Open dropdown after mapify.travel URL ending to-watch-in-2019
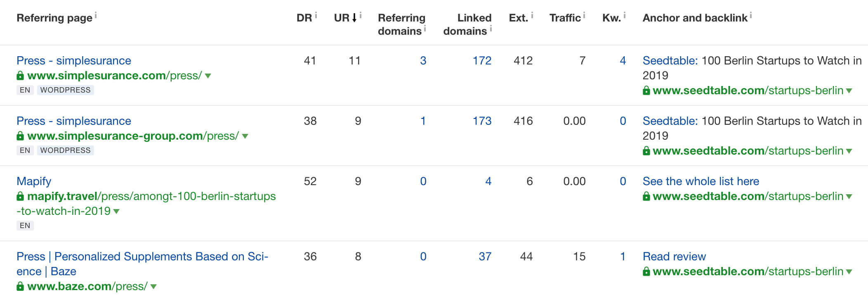The height and width of the screenshot is (300, 868). tap(116, 212)
